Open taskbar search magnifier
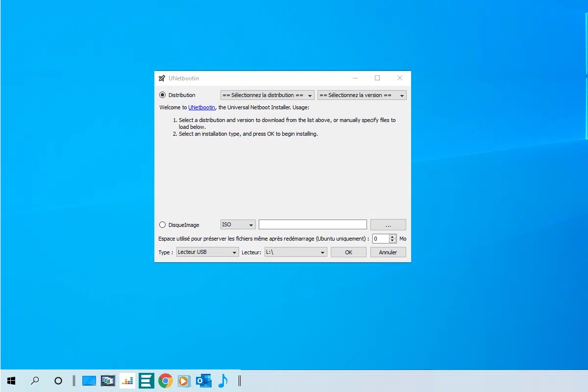This screenshot has height=392, width=588. 35,381
